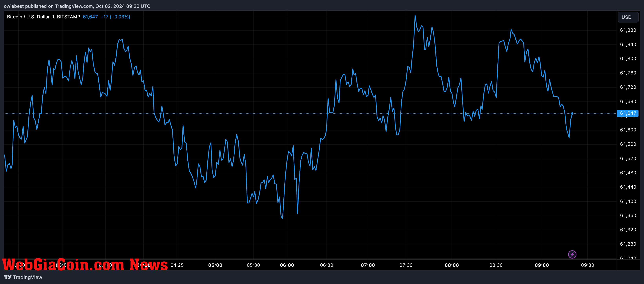Click the 61,440 price axis label
This screenshot has height=284, width=644.
point(628,187)
